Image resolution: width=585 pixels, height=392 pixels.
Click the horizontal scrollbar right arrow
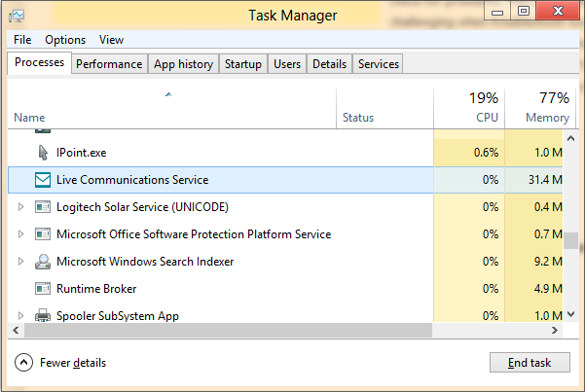[x=555, y=330]
